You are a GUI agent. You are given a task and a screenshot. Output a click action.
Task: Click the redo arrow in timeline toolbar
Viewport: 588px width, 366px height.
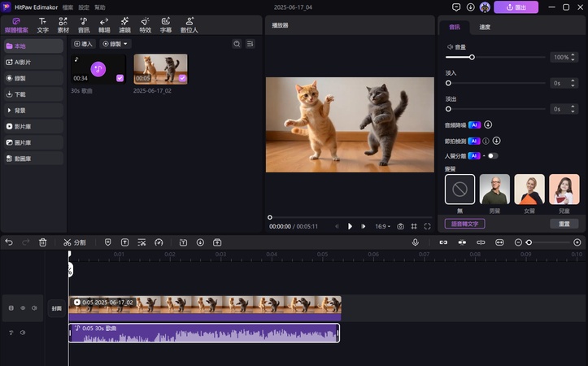[x=26, y=242]
